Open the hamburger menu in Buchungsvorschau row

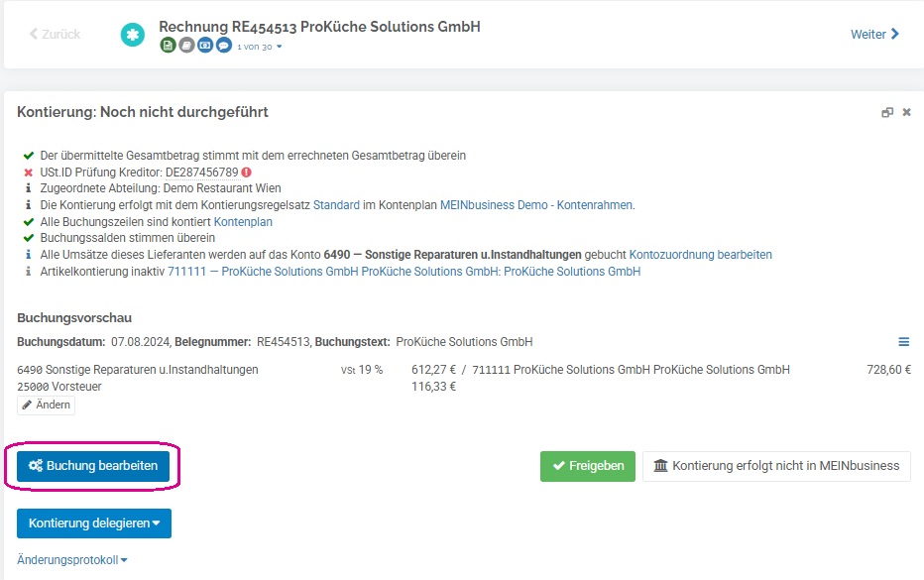point(903,342)
